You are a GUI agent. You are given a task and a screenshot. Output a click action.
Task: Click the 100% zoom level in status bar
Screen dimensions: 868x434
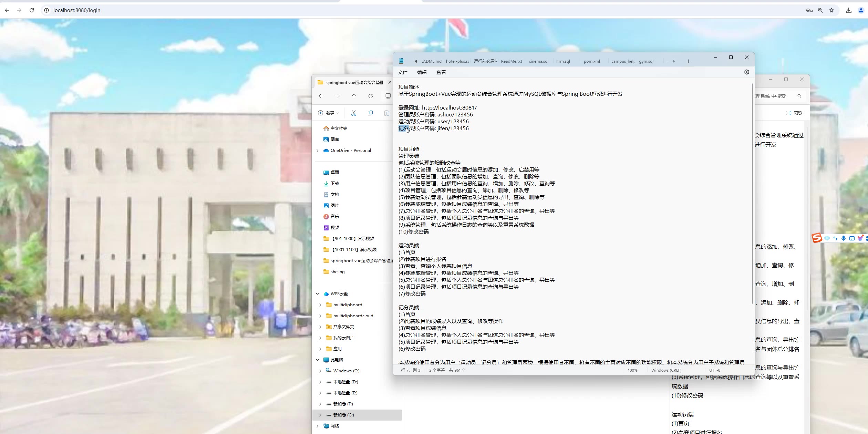pyautogui.click(x=632, y=370)
